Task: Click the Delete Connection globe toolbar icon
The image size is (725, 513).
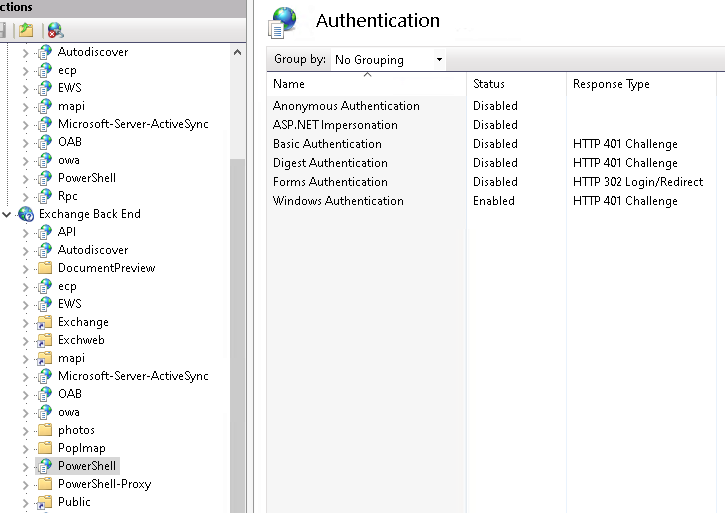Action: coord(55,31)
